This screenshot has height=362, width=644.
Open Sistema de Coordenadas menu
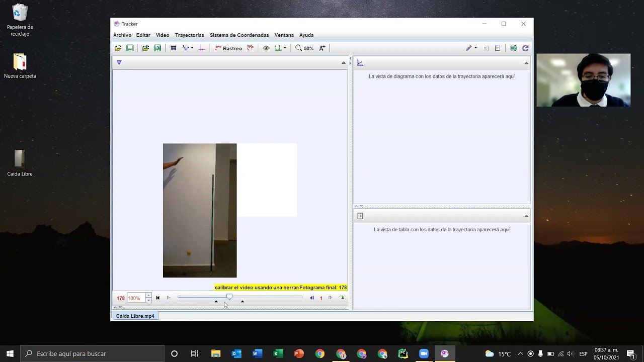(239, 35)
